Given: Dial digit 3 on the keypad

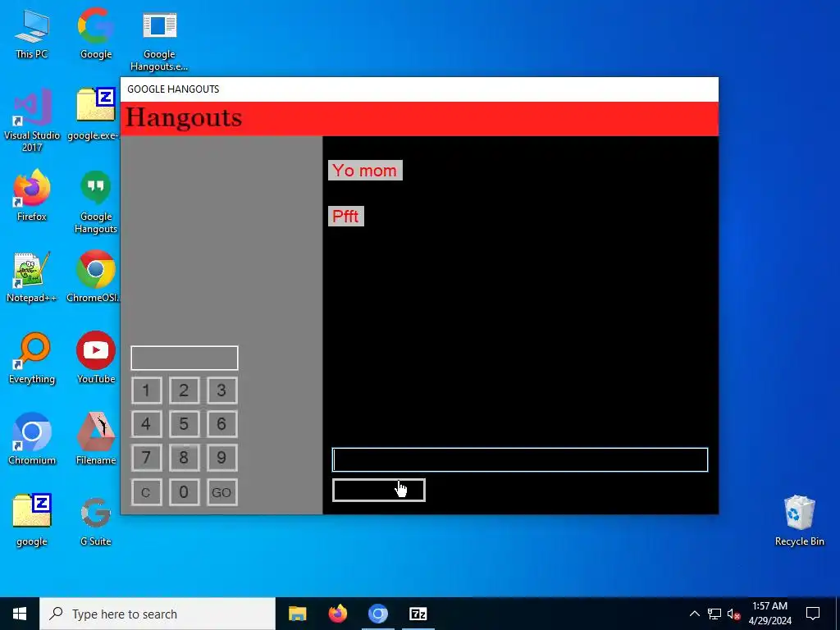Looking at the screenshot, I should coord(221,390).
